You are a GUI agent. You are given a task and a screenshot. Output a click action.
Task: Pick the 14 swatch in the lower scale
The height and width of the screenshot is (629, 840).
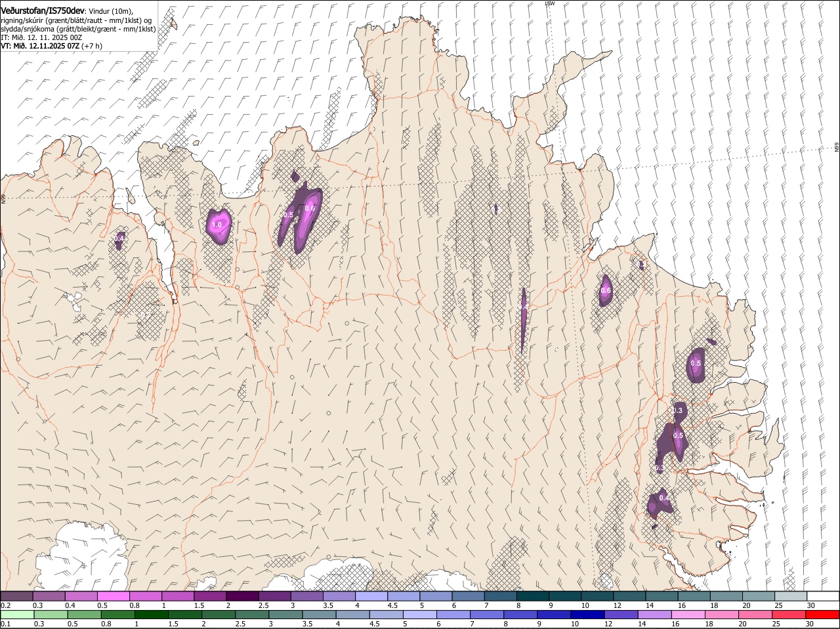(x=655, y=615)
